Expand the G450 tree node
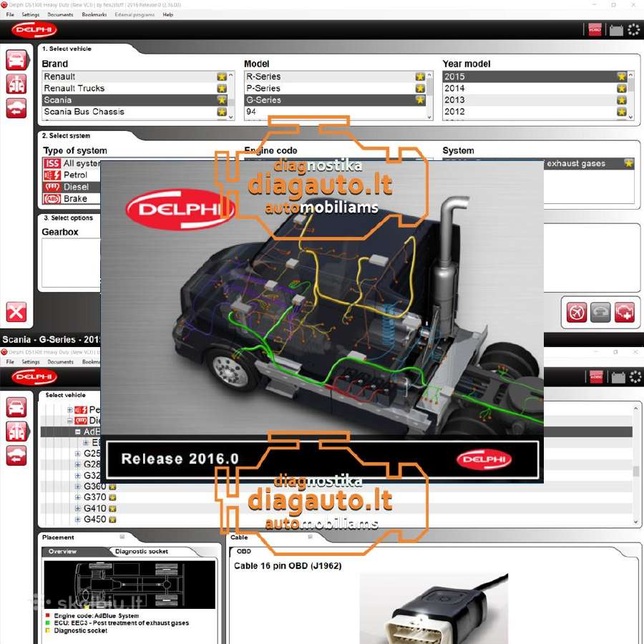The height and width of the screenshot is (644, 644). [x=77, y=519]
